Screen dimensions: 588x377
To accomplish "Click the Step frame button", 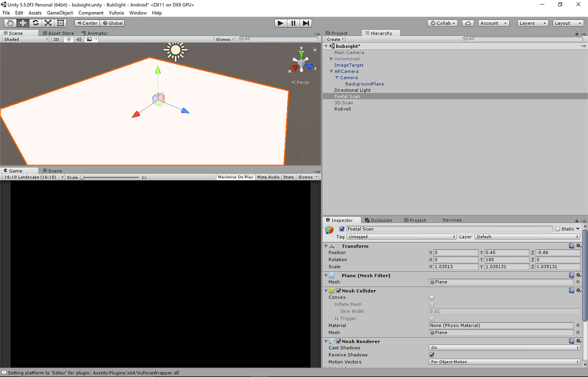I will tap(306, 23).
